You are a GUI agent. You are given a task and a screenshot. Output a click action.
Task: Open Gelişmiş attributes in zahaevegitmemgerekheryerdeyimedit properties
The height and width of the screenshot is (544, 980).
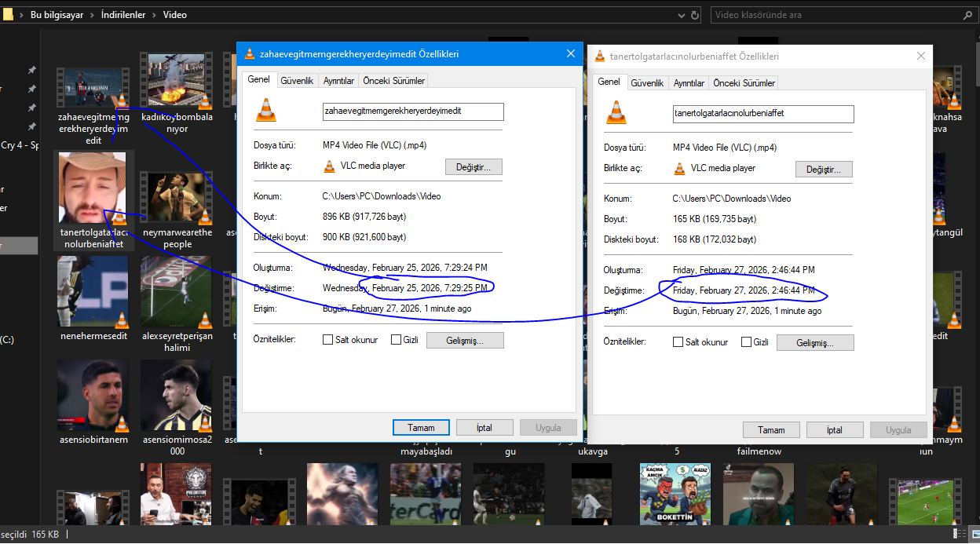(465, 341)
